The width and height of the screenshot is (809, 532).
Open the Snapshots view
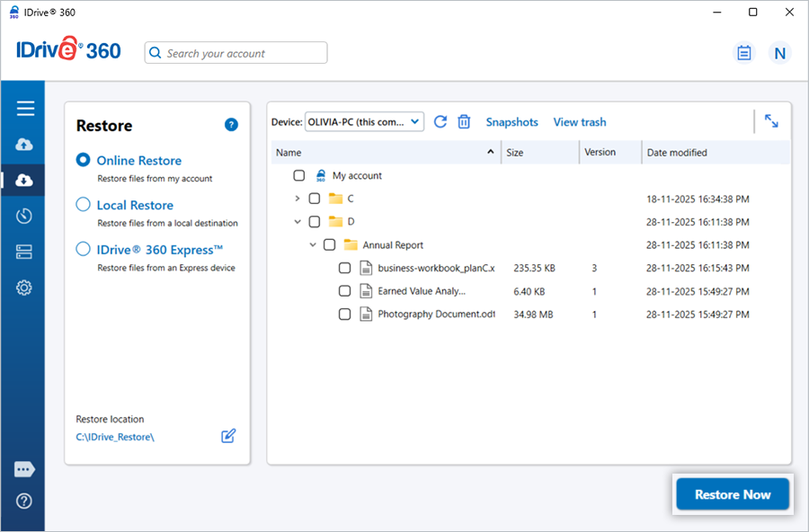[x=511, y=122]
